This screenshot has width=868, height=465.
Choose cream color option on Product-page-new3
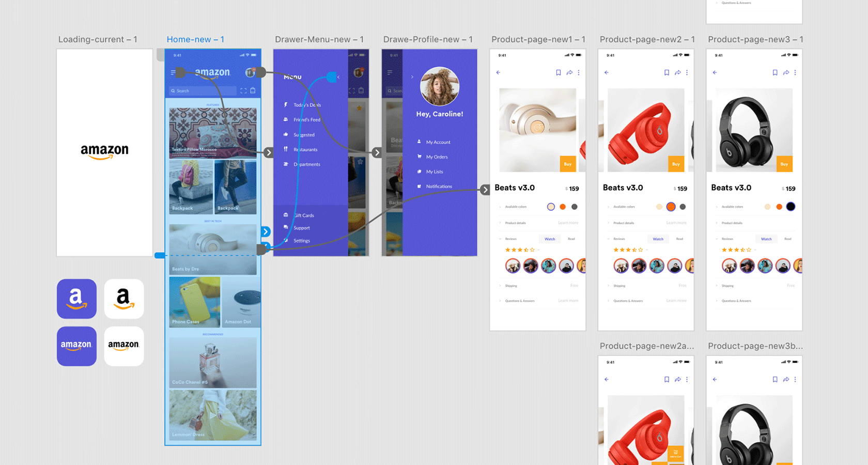(767, 207)
